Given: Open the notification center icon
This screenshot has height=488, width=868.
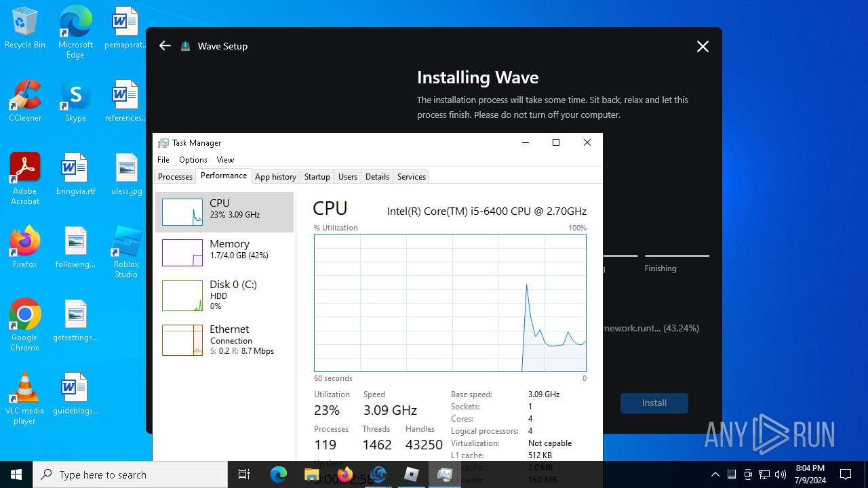Looking at the screenshot, I should coord(846,474).
